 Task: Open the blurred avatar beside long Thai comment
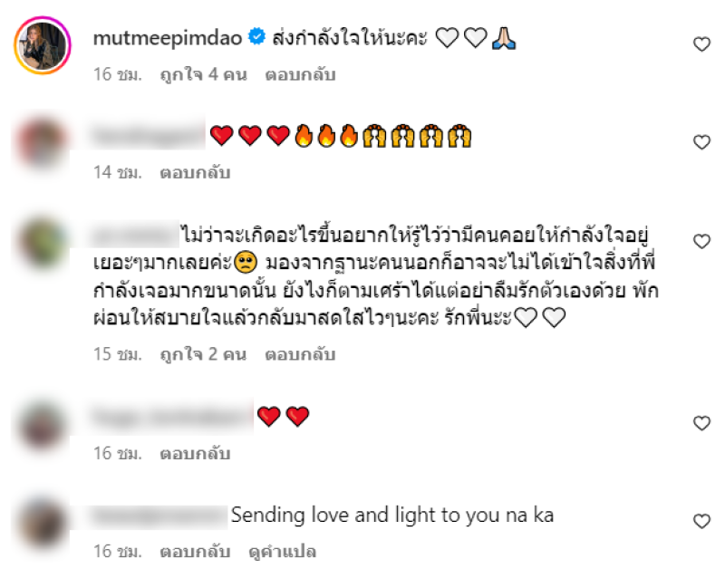tap(42, 242)
